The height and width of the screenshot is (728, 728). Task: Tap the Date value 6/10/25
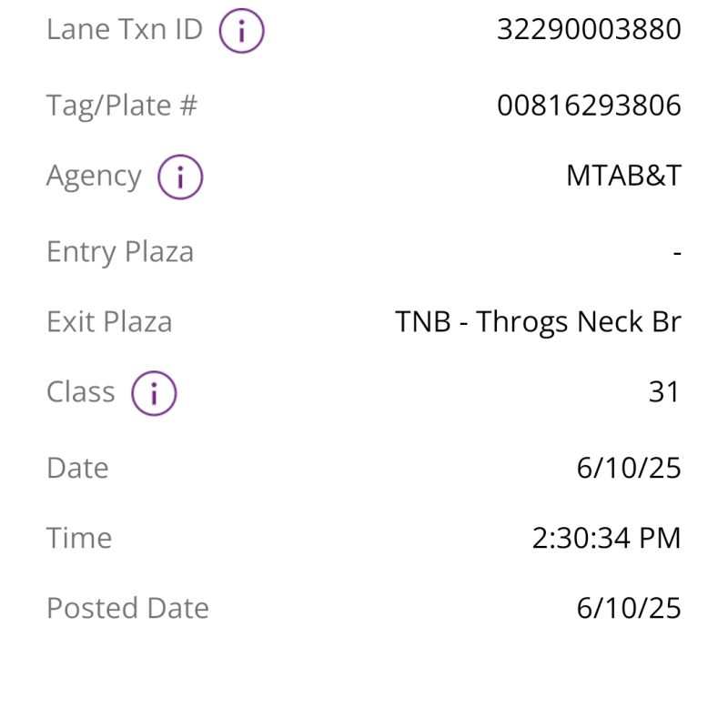[x=629, y=468]
